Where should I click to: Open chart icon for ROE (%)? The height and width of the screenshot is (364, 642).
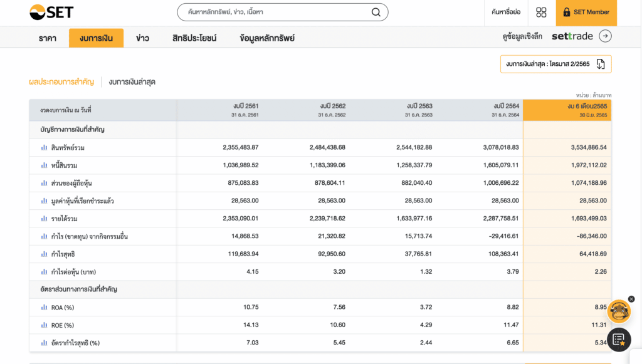click(45, 325)
